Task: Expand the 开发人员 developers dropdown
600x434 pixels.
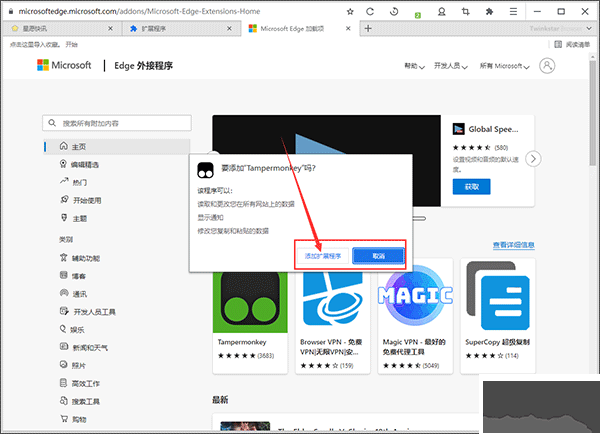Action: pyautogui.click(x=451, y=66)
